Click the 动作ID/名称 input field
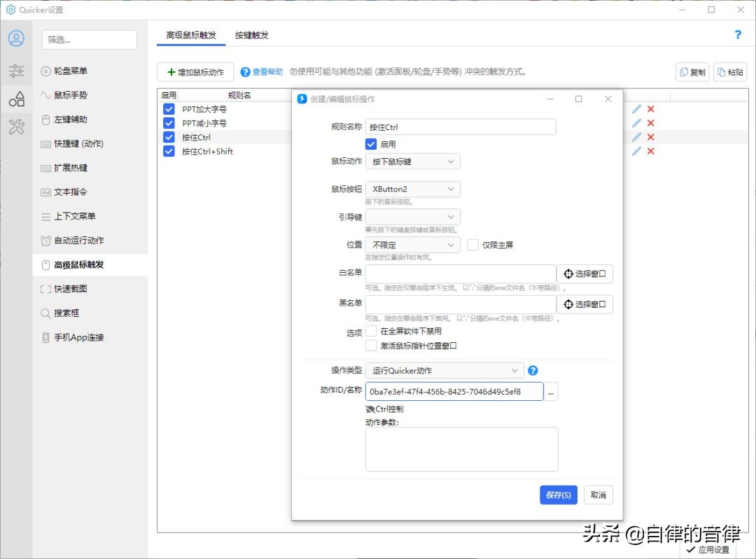 454,391
